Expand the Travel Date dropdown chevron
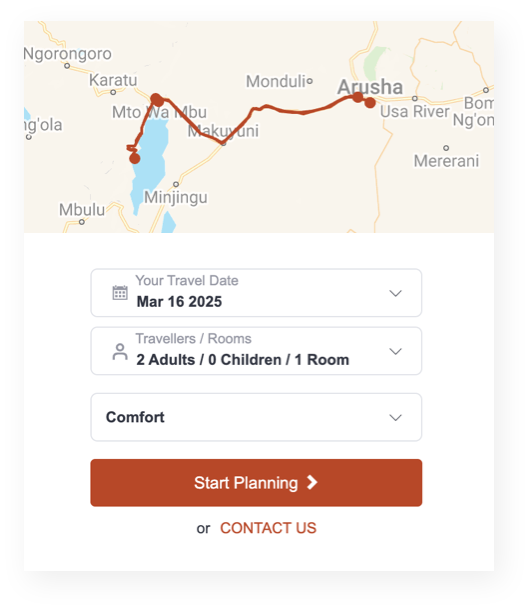The height and width of the screenshot is (610, 530). coord(395,293)
